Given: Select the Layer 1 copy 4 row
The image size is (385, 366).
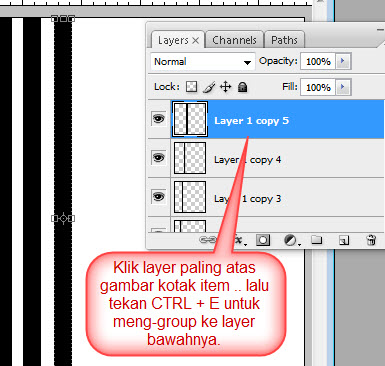Looking at the screenshot, I should click(266, 158).
